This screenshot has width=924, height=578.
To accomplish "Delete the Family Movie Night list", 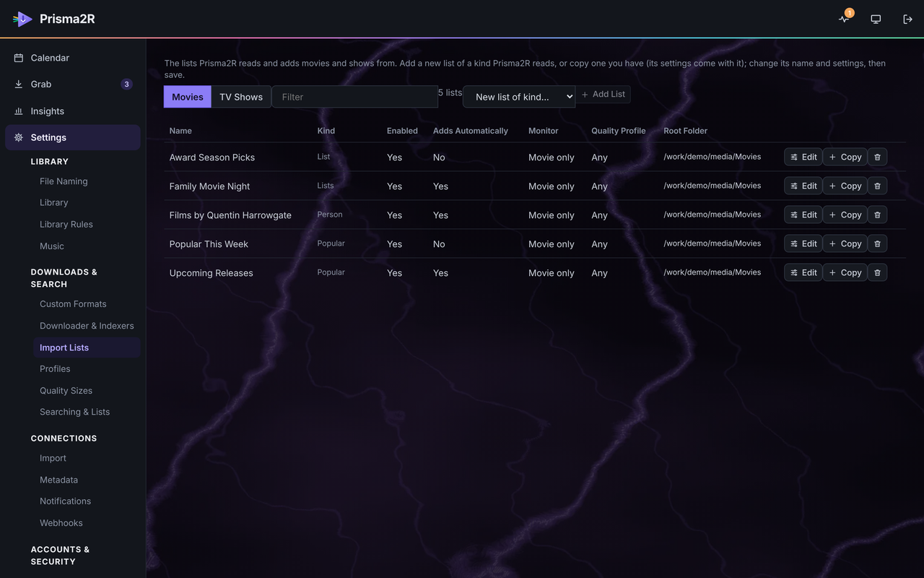I will point(877,186).
